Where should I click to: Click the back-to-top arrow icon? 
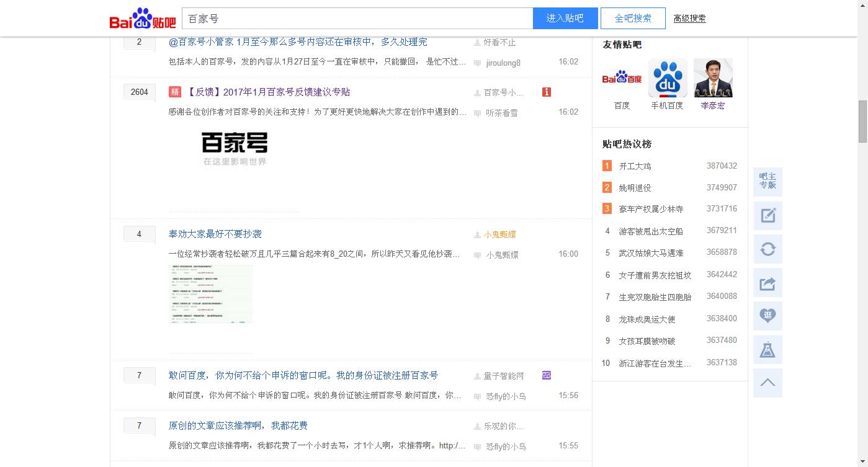767,383
